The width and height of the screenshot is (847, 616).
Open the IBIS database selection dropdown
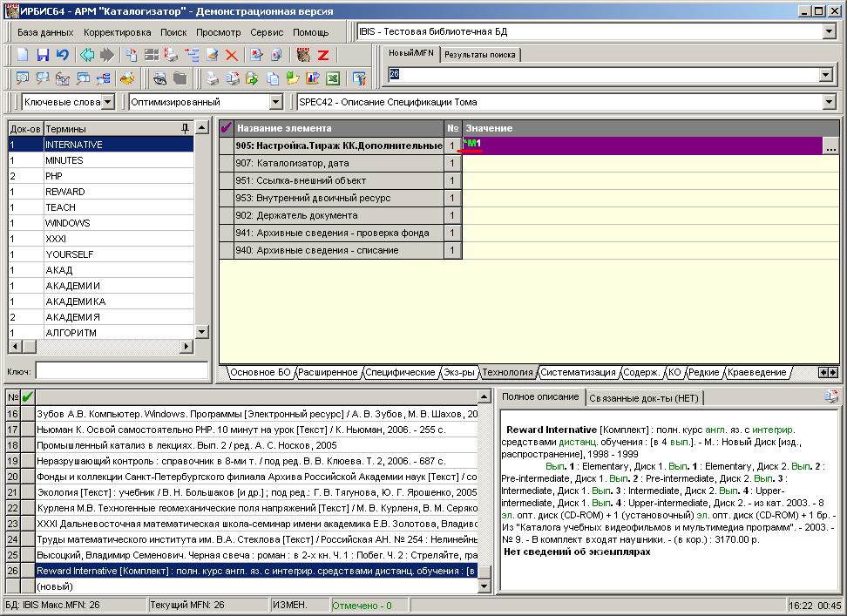[828, 32]
